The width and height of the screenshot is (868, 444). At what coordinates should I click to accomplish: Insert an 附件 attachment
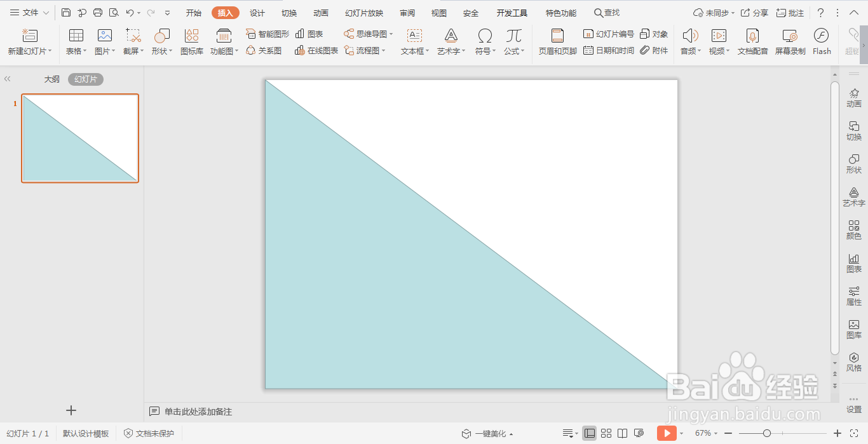point(654,50)
